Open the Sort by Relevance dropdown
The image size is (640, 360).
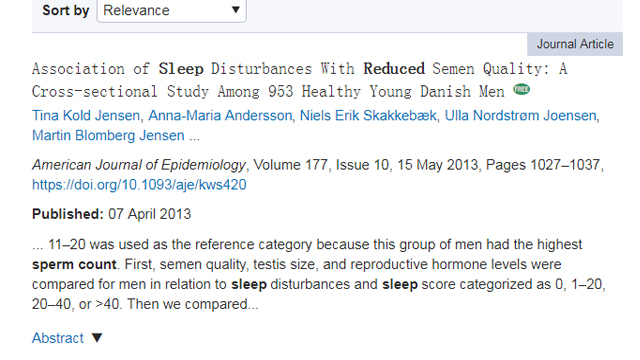171,11
